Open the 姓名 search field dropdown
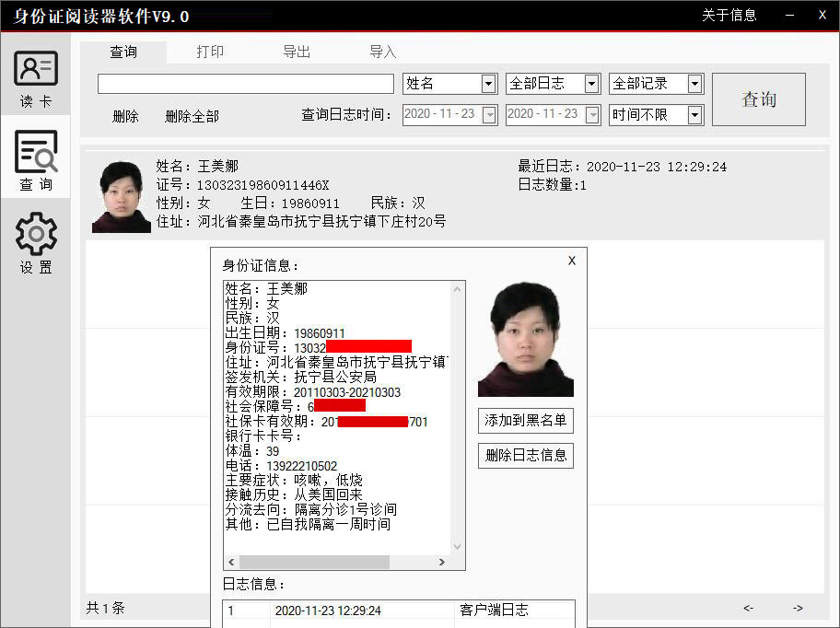Image resolution: width=840 pixels, height=628 pixels. (486, 83)
